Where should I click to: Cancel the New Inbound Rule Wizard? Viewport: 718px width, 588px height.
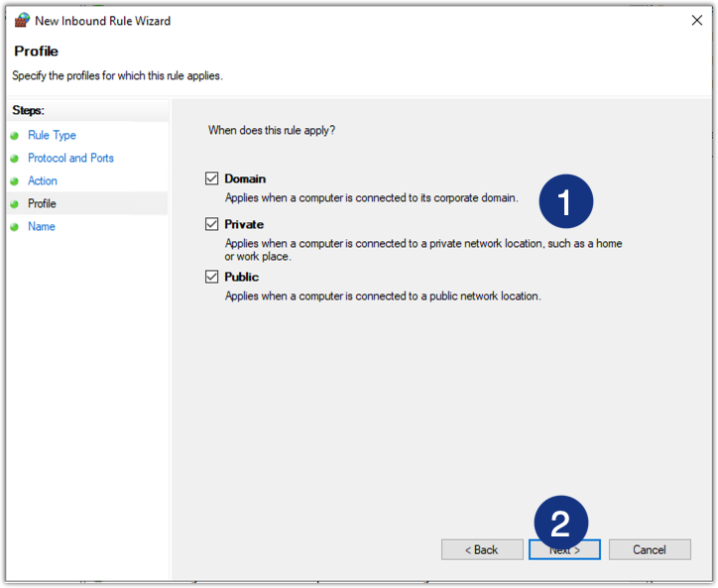pyautogui.click(x=650, y=549)
